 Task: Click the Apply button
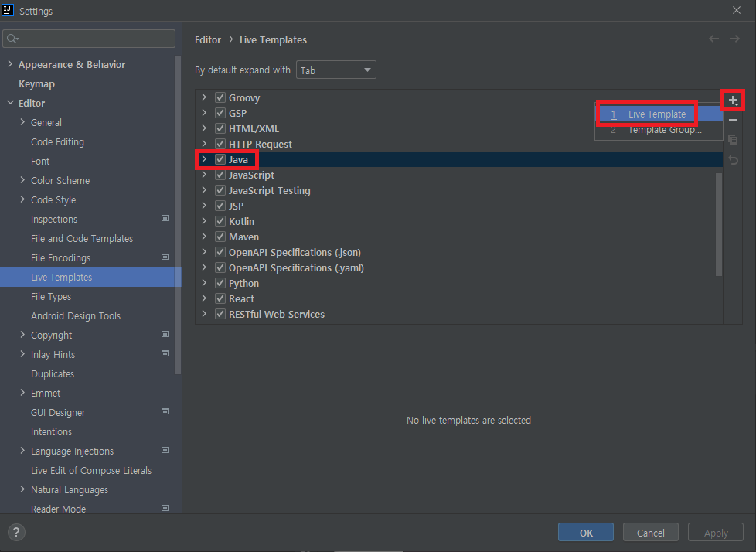point(716,532)
